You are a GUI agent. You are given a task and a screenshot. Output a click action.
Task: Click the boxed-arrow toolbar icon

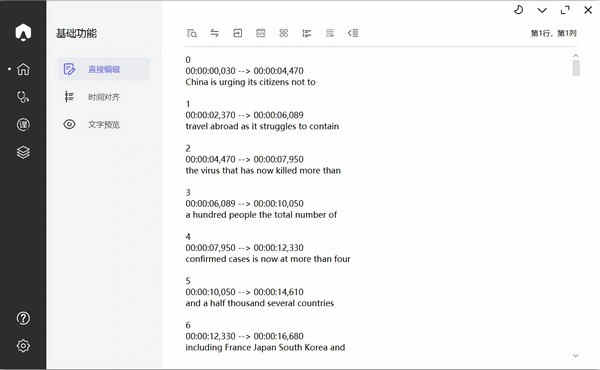click(x=238, y=33)
